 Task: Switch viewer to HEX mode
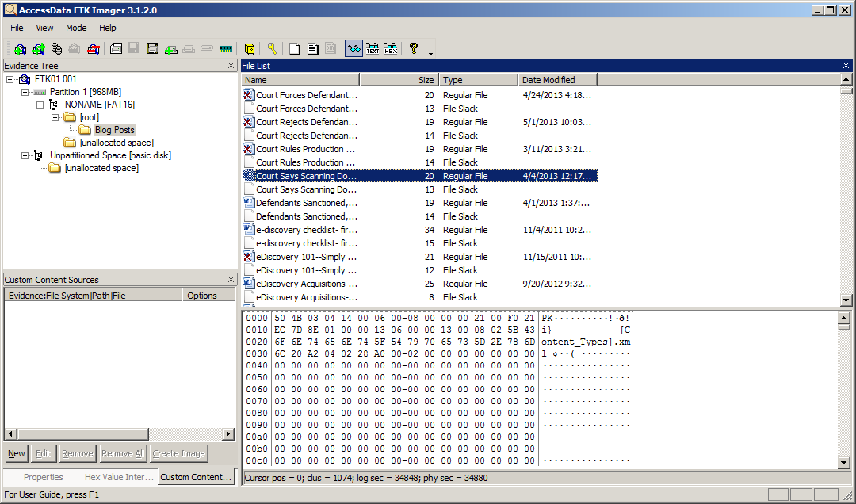(x=391, y=48)
